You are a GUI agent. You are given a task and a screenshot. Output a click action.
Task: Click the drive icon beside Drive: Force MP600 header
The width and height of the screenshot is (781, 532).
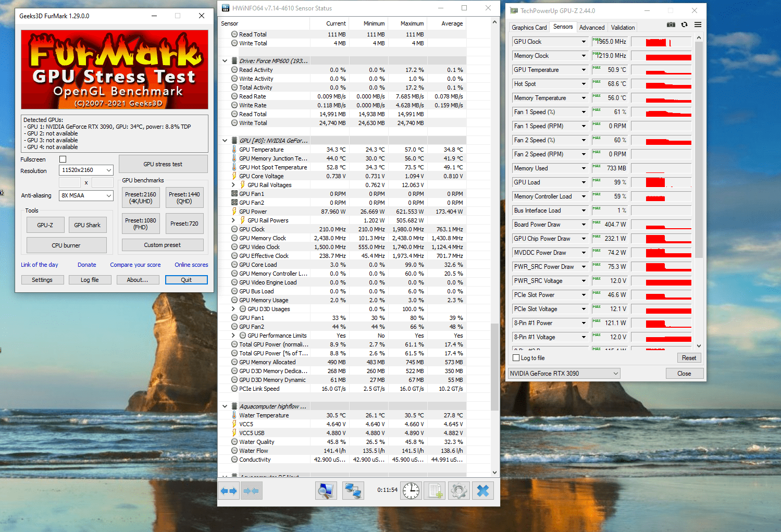pyautogui.click(x=234, y=61)
